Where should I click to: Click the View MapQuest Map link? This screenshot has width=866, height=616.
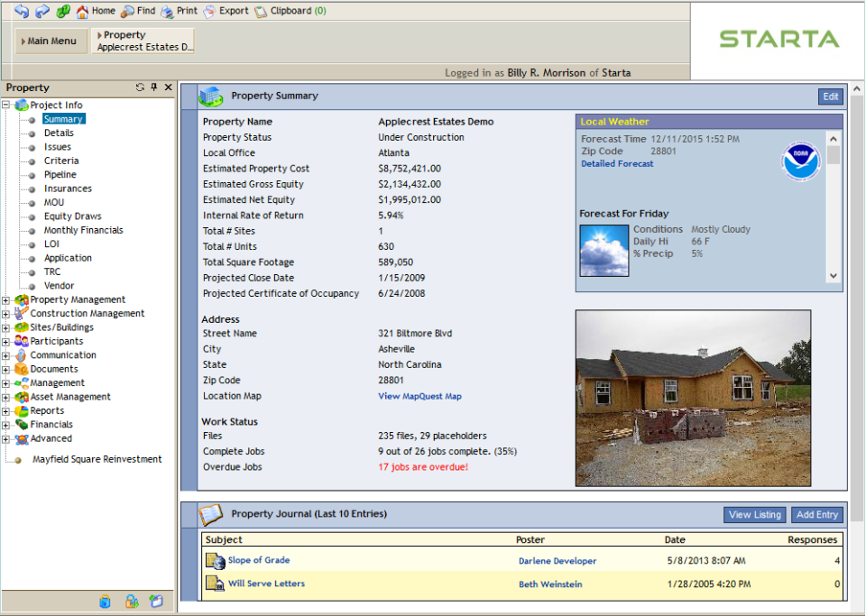coord(421,395)
